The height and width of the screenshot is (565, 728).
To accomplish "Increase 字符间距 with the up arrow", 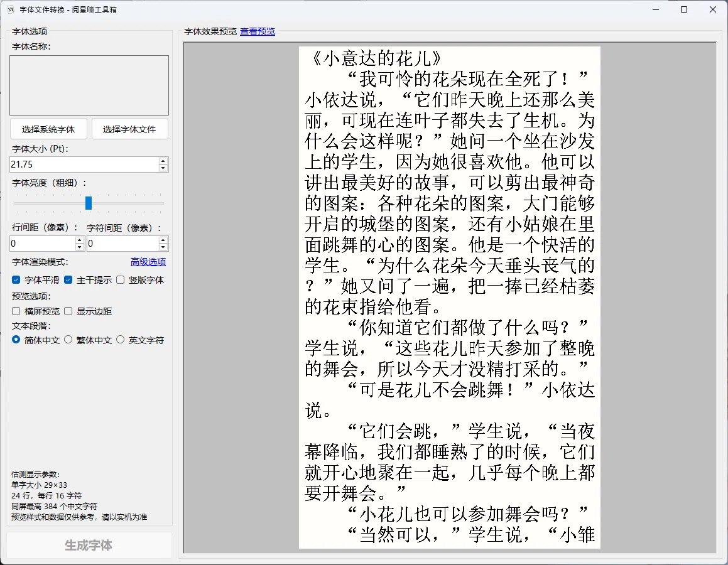I will tap(163, 240).
